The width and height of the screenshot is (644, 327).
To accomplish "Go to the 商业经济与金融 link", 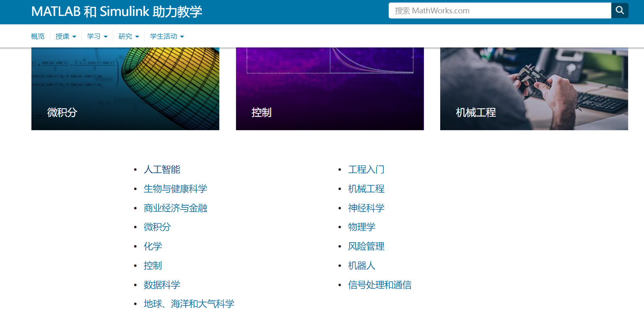I will (175, 208).
